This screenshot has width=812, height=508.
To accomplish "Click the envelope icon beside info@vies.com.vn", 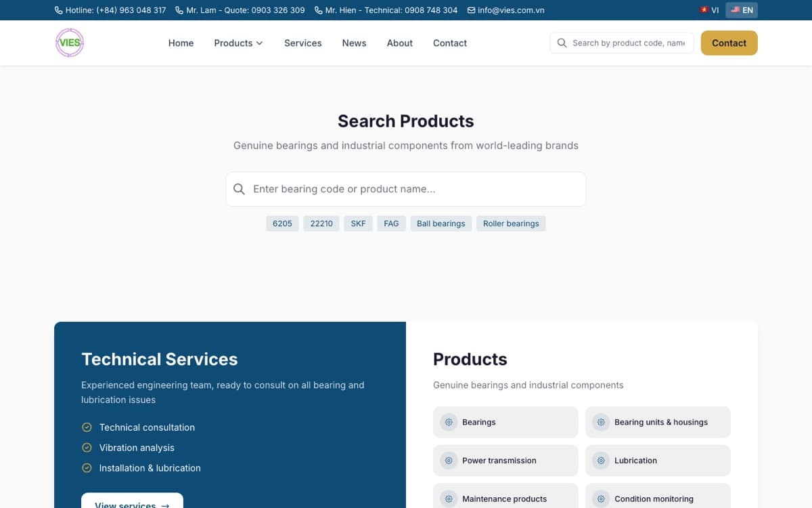I will (471, 10).
